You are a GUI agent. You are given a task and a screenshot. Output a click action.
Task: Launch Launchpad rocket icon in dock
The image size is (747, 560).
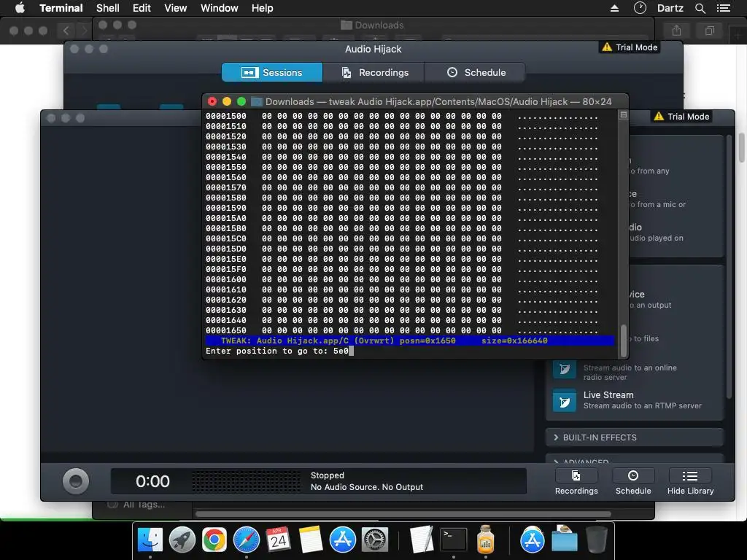(182, 540)
